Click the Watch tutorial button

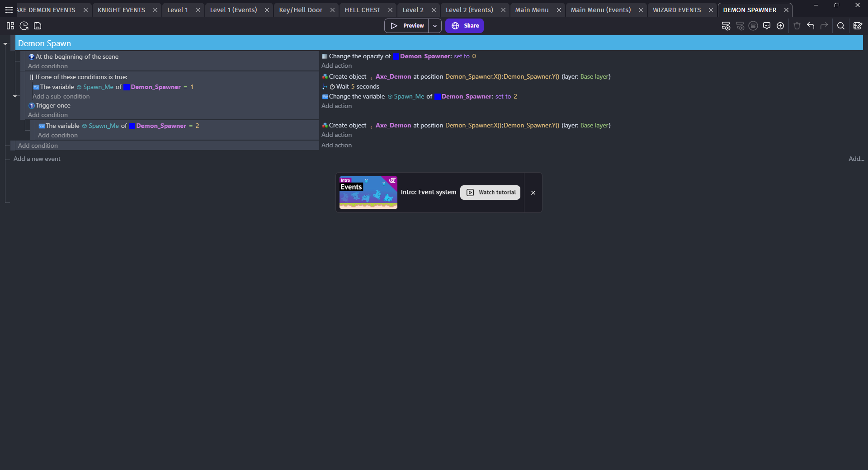click(x=490, y=192)
